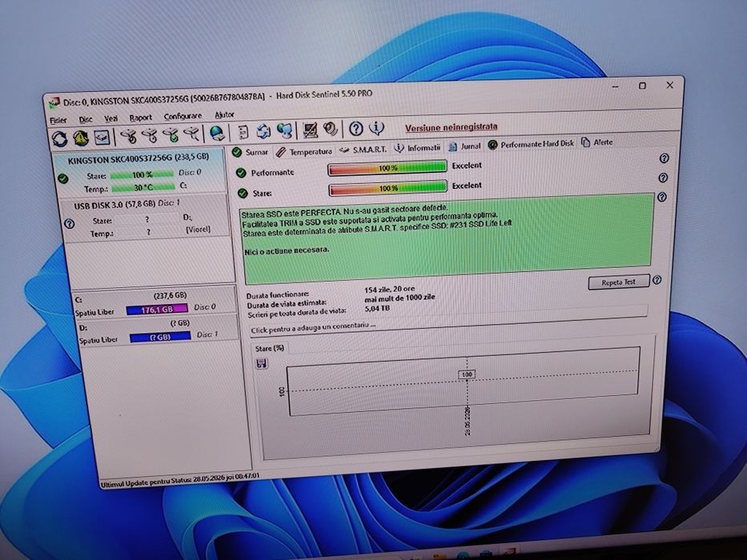The height and width of the screenshot is (560, 747).
Task: Switch to the Sumar tab
Action: click(250, 152)
